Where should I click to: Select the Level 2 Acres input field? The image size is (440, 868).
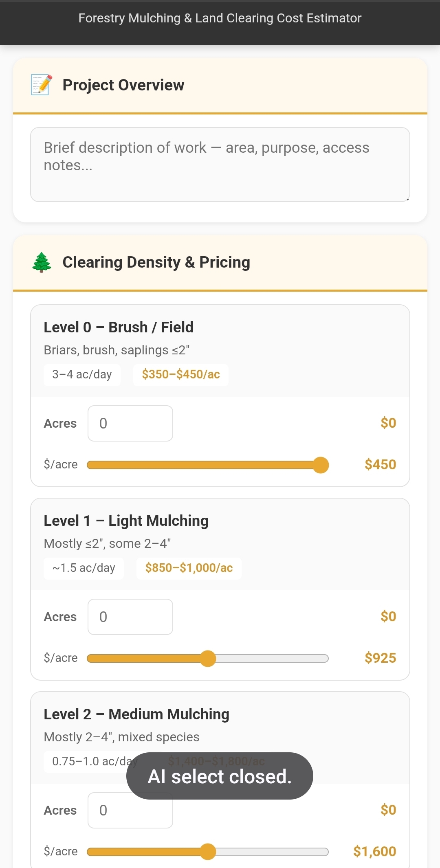tap(130, 811)
